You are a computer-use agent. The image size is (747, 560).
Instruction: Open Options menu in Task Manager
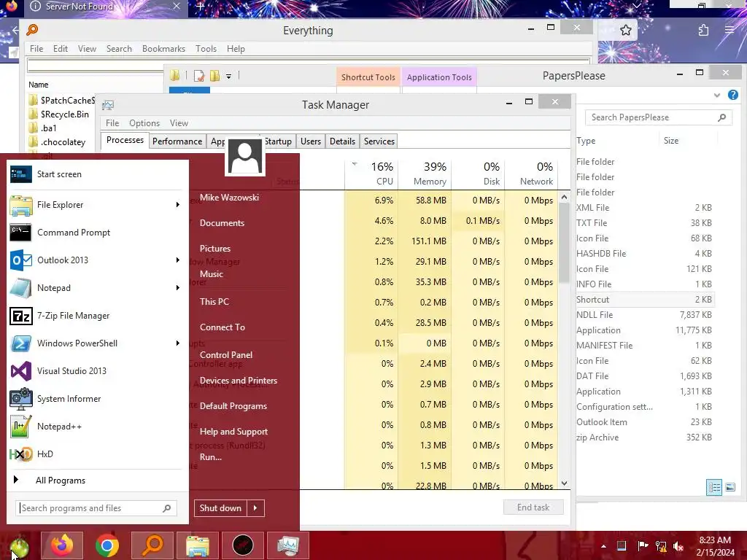pos(144,123)
